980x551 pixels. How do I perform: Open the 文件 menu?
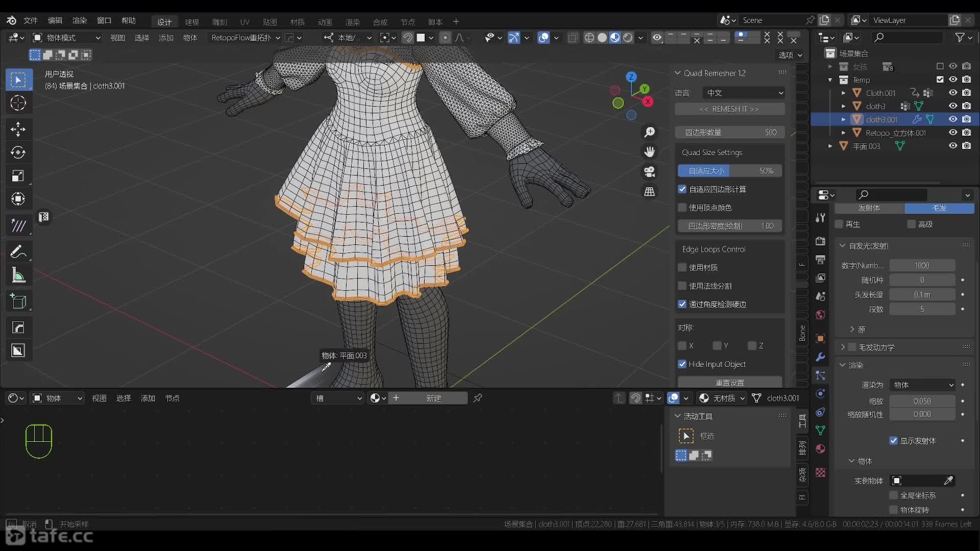click(x=31, y=20)
